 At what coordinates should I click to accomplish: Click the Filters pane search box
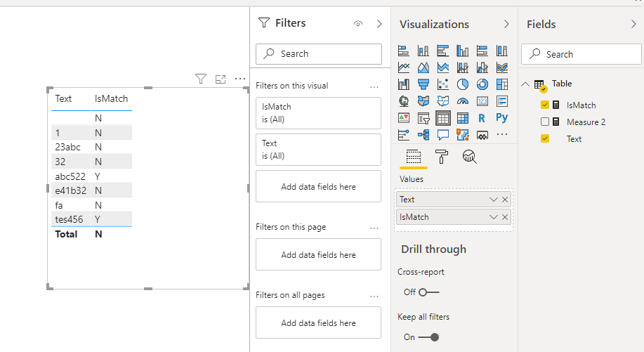(319, 54)
